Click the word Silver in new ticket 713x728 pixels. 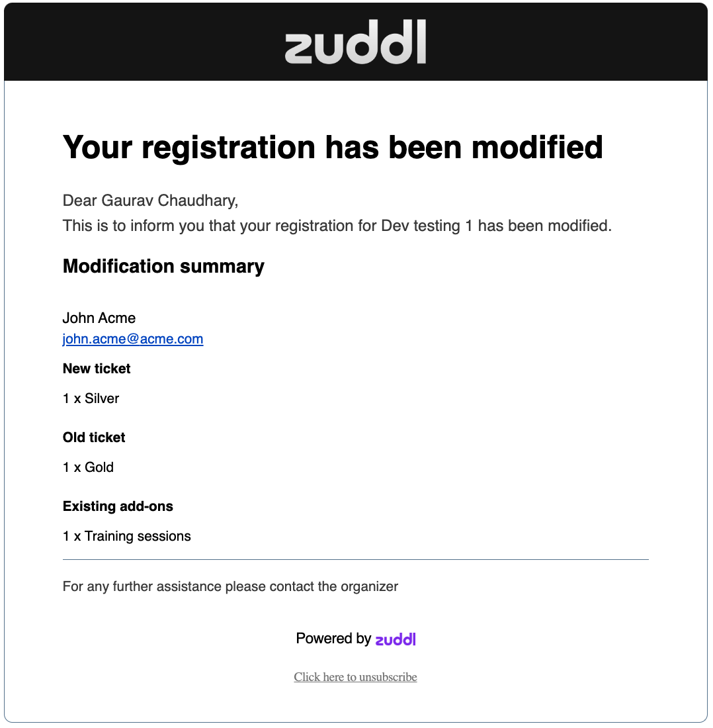(102, 398)
